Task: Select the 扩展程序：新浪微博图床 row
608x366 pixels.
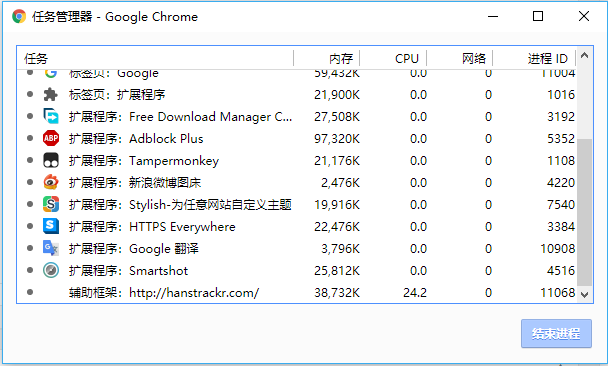Action: (297, 182)
